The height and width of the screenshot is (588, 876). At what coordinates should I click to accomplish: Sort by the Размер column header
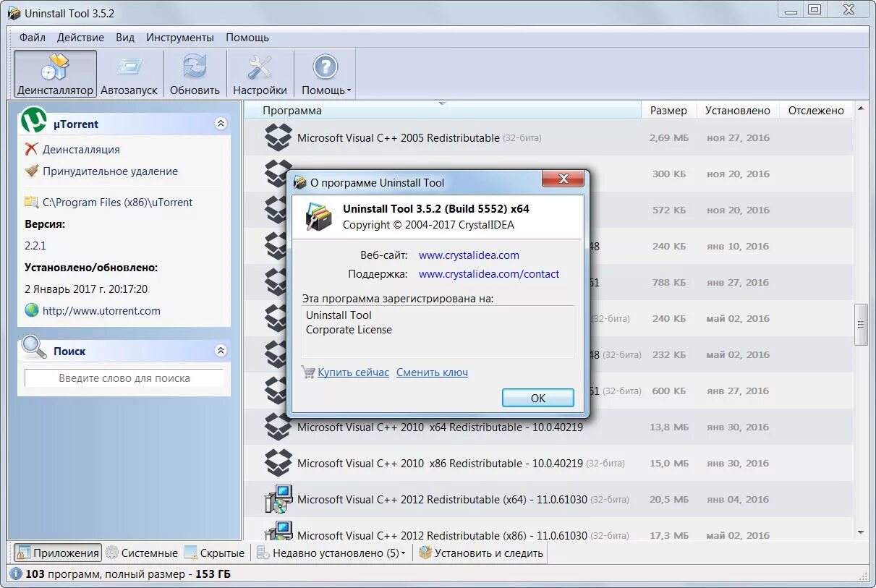pos(668,111)
